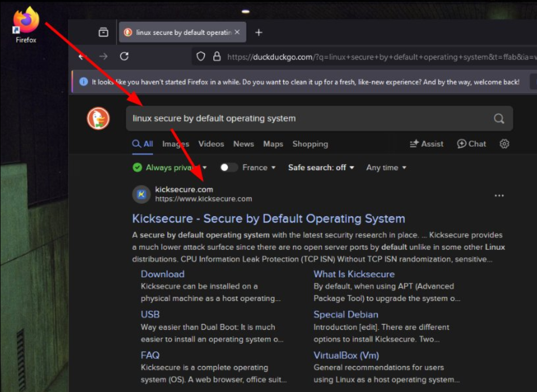
Task: Open the Firefox View tab overview icon
Action: 103,32
